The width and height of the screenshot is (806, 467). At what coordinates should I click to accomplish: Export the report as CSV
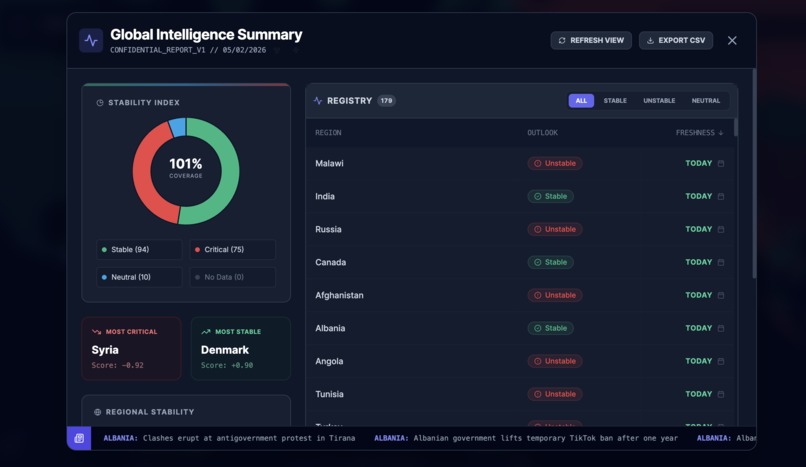[676, 41]
